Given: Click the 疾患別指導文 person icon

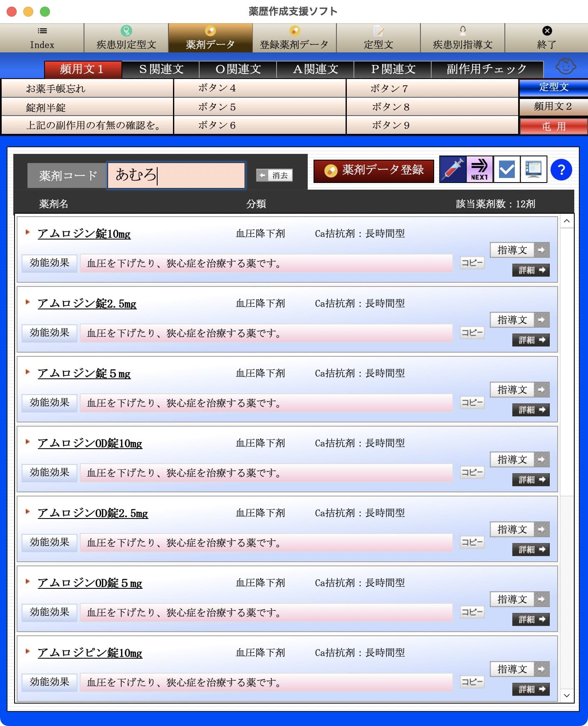Looking at the screenshot, I should tap(462, 30).
